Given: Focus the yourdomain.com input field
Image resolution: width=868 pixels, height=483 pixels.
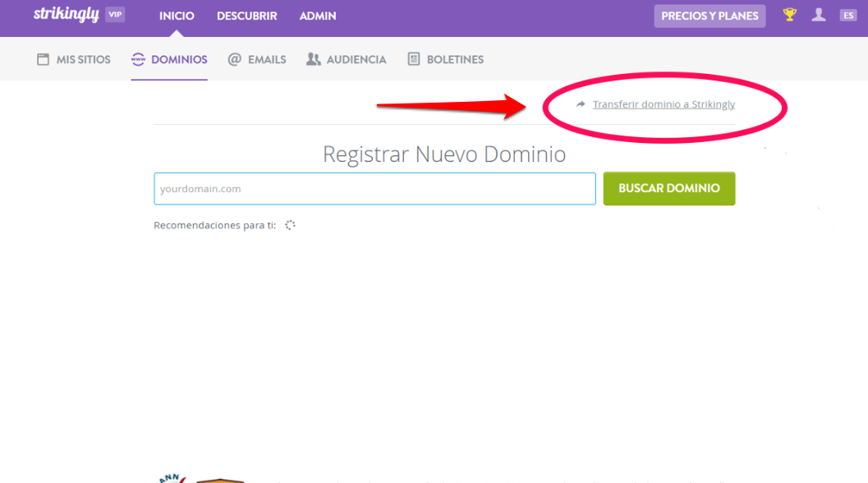Looking at the screenshot, I should (x=374, y=188).
